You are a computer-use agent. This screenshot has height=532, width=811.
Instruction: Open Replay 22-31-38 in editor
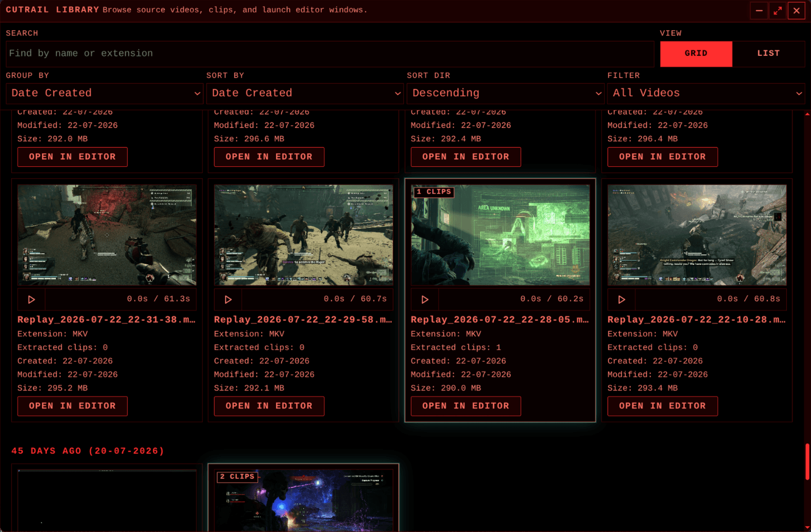(73, 406)
